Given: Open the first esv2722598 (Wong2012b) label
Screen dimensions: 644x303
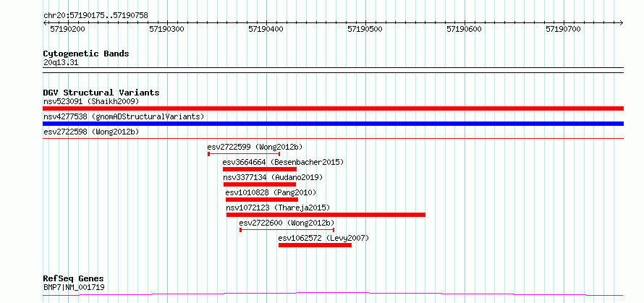Looking at the screenshot, I should click(x=91, y=132).
